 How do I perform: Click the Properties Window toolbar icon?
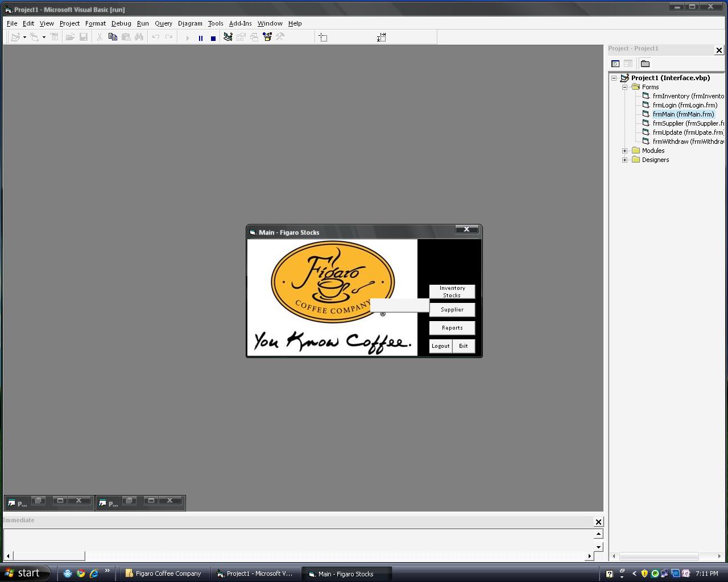(x=241, y=37)
